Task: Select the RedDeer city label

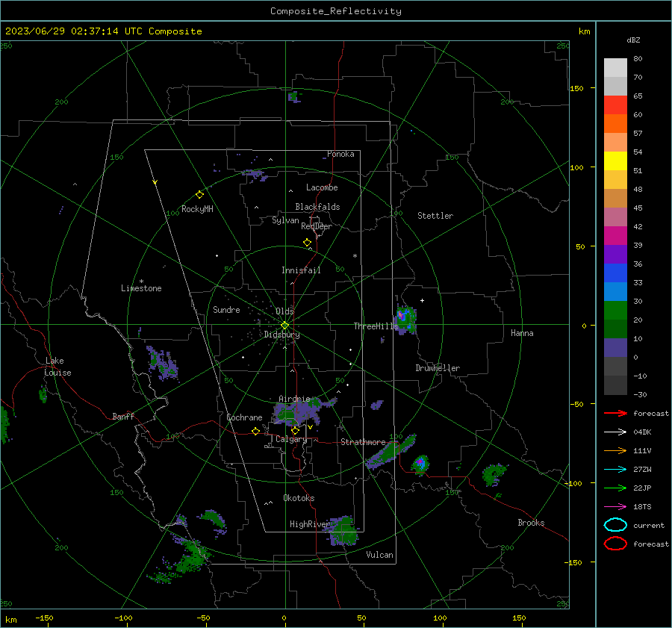Action: (317, 226)
